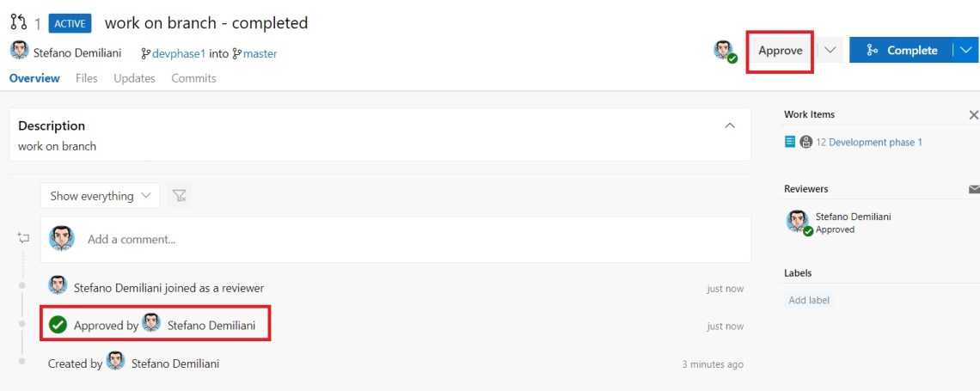The width and height of the screenshot is (980, 391).
Task: Click the Add a comment field
Action: tap(413, 239)
